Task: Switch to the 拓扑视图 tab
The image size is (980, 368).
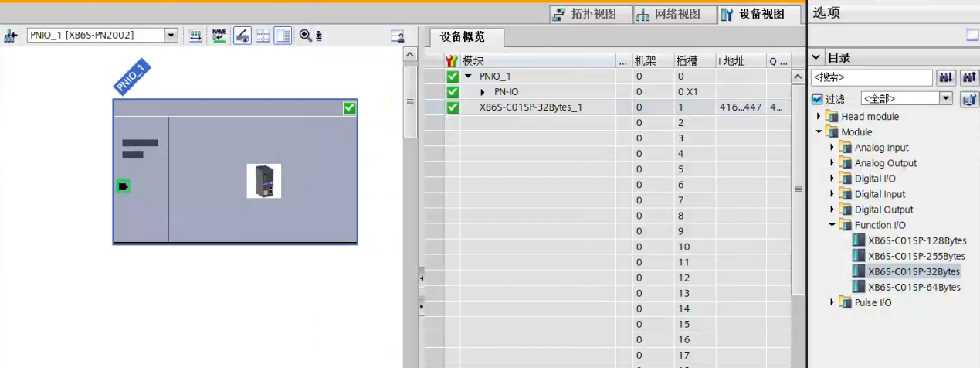Action: [583, 14]
